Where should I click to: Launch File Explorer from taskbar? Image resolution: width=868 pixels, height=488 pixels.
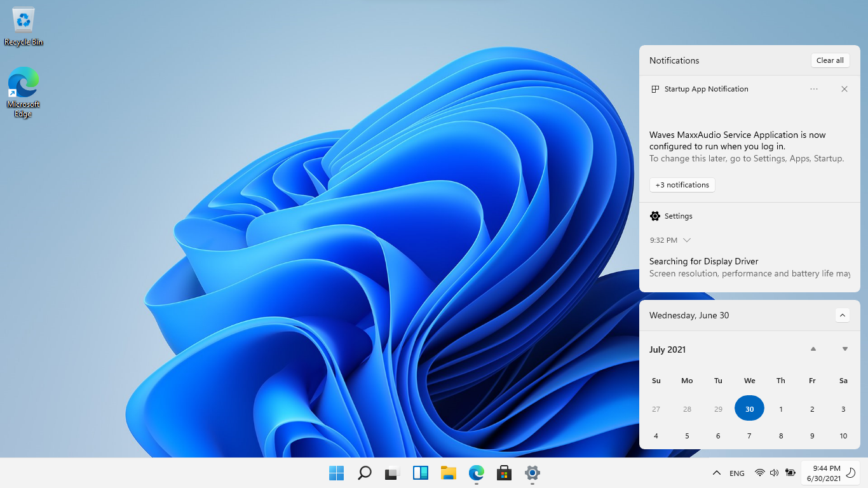pyautogui.click(x=449, y=473)
